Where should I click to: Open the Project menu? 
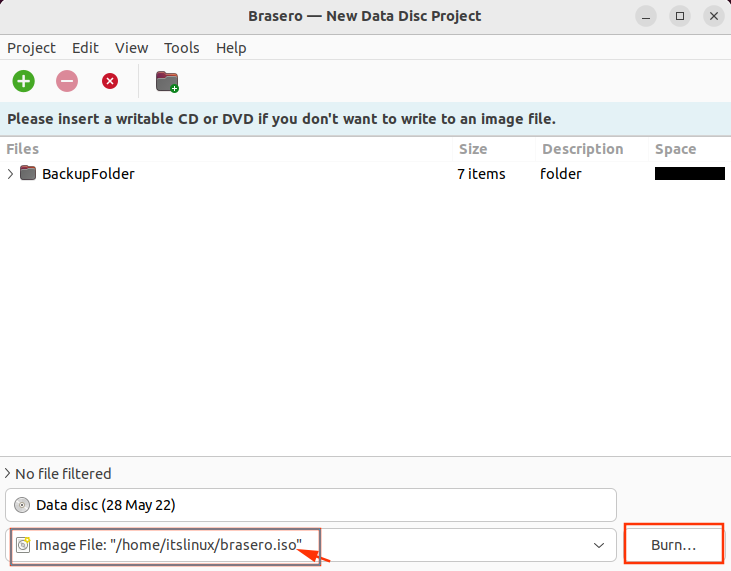31,48
